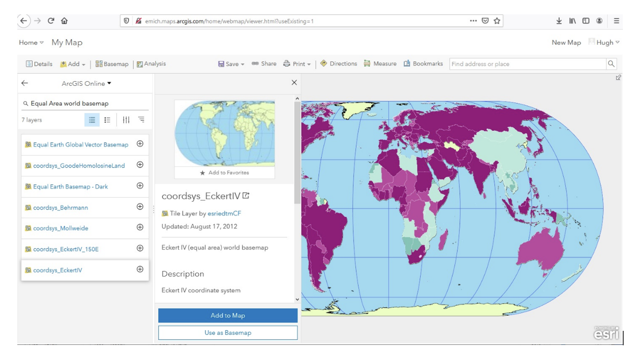The height and width of the screenshot is (364, 638).
Task: Open the filter sliders icon
Action: click(126, 120)
